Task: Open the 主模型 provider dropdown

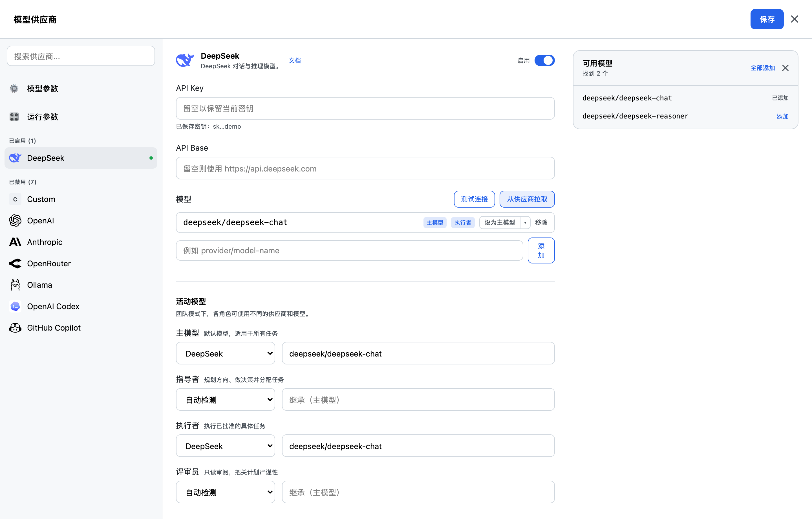Action: coord(225,353)
